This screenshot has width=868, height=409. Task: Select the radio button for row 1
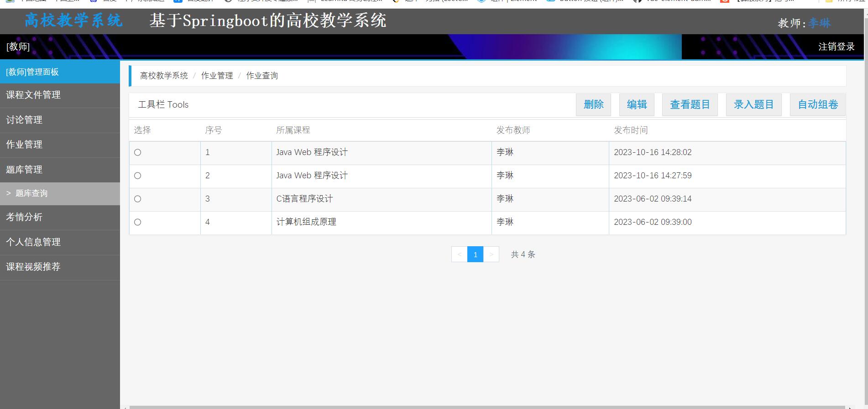[137, 152]
